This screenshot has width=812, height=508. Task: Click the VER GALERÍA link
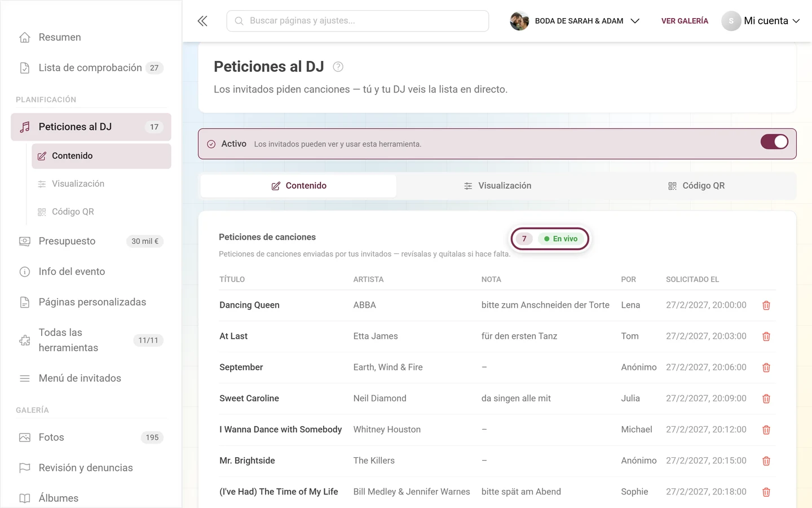coord(685,21)
